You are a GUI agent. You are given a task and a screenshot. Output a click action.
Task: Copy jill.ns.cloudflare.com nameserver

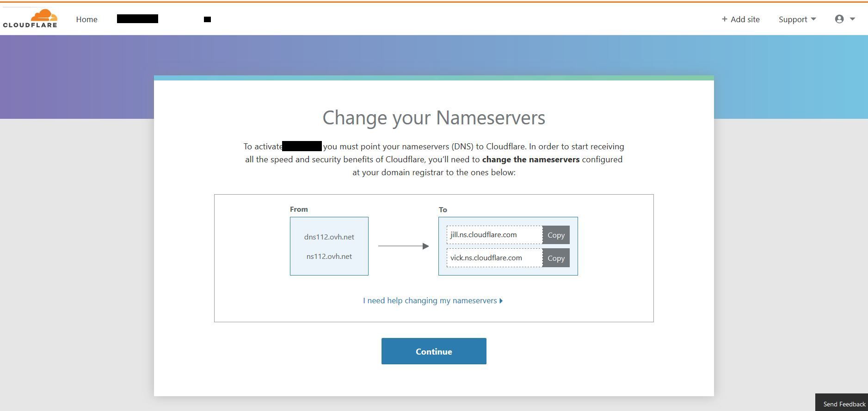click(x=556, y=235)
